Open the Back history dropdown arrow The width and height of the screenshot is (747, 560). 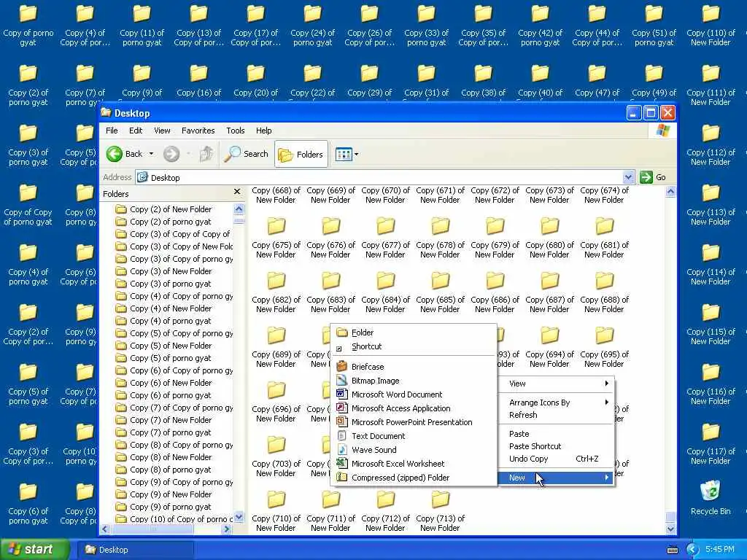tap(152, 154)
